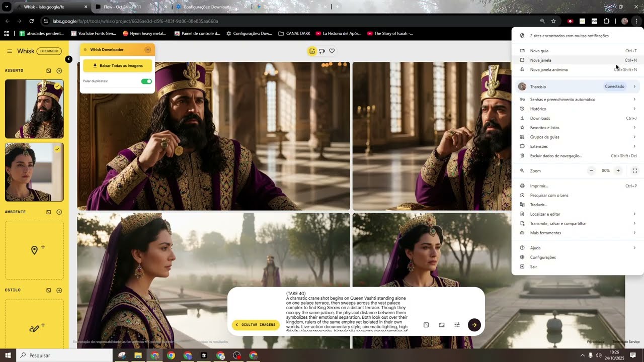Click Baixar Todas as Imagens button
The width and height of the screenshot is (644, 362).
point(117,66)
